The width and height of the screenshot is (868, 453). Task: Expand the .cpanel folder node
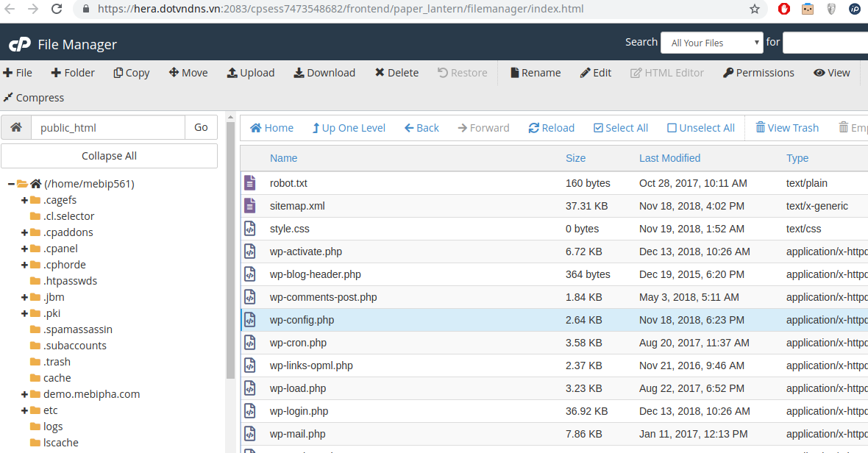click(x=24, y=249)
